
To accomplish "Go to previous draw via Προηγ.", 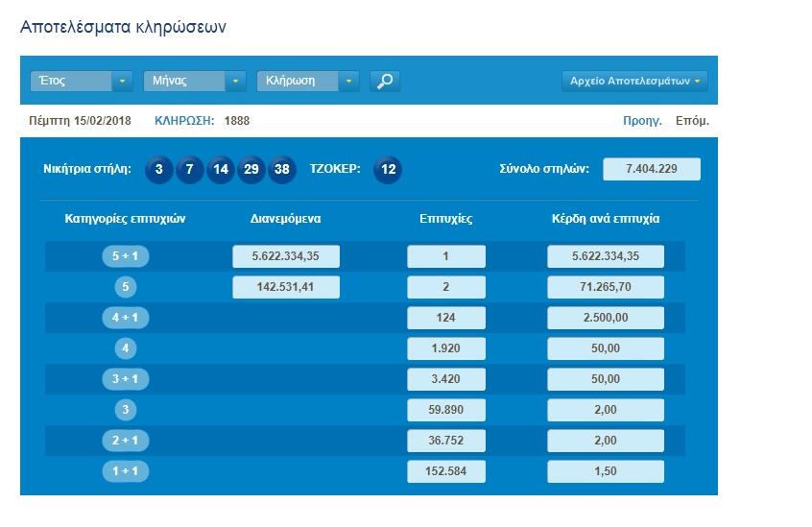I will (642, 122).
